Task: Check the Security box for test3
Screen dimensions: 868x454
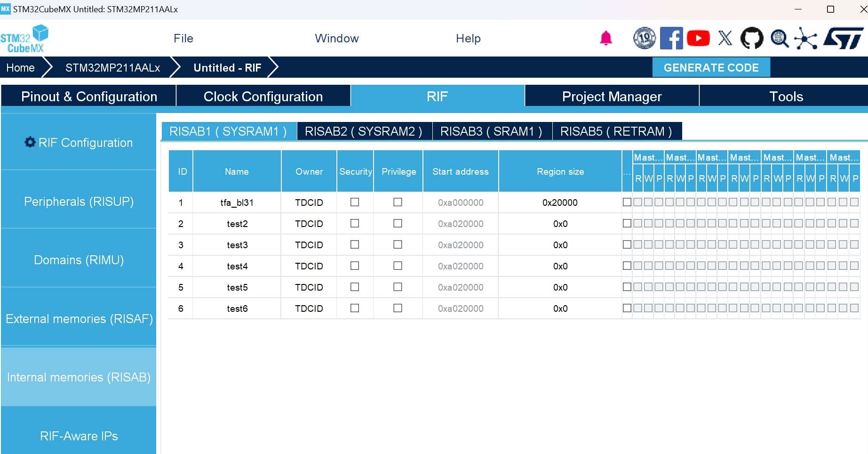Action: pyautogui.click(x=355, y=244)
